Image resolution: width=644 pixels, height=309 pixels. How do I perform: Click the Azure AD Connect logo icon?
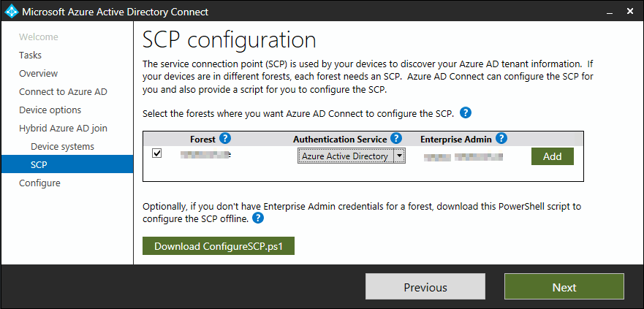pyautogui.click(x=11, y=12)
